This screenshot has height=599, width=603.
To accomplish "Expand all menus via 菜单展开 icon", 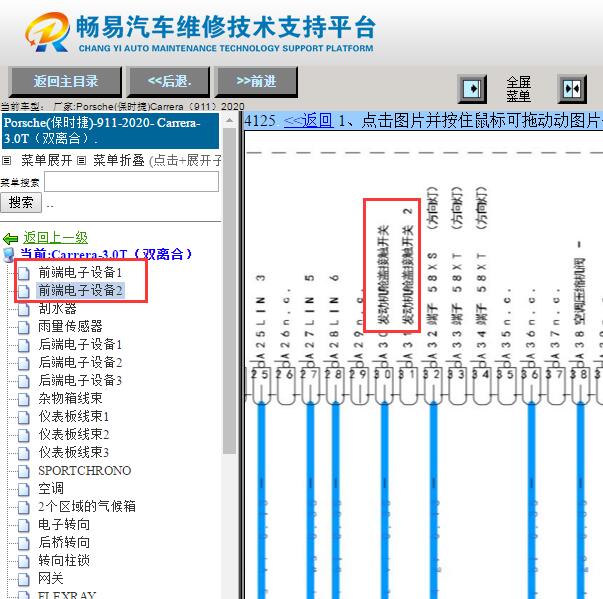I will coord(7,160).
